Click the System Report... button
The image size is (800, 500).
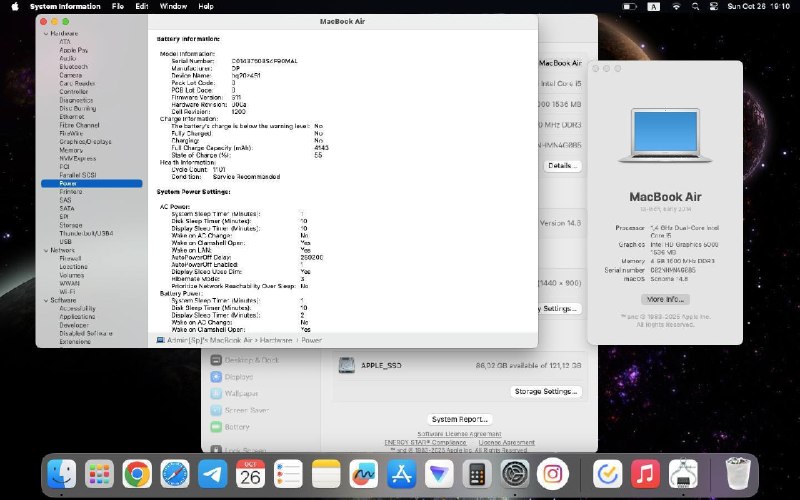pyautogui.click(x=459, y=419)
